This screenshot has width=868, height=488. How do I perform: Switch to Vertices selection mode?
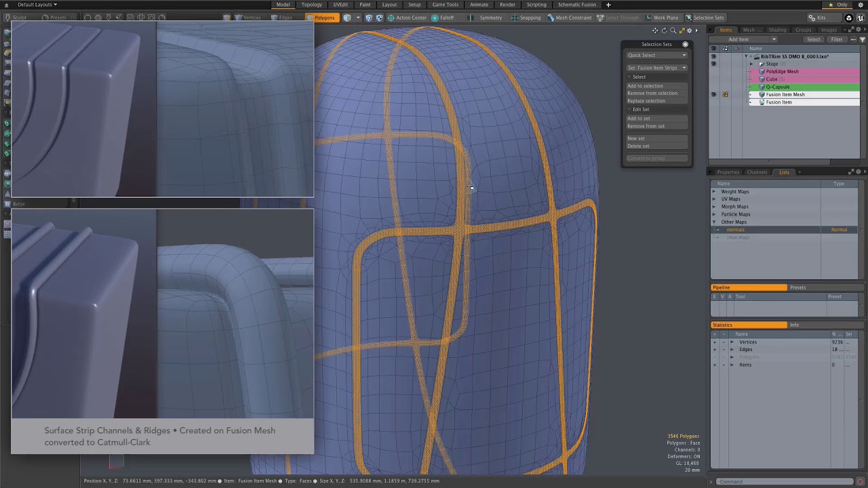248,18
